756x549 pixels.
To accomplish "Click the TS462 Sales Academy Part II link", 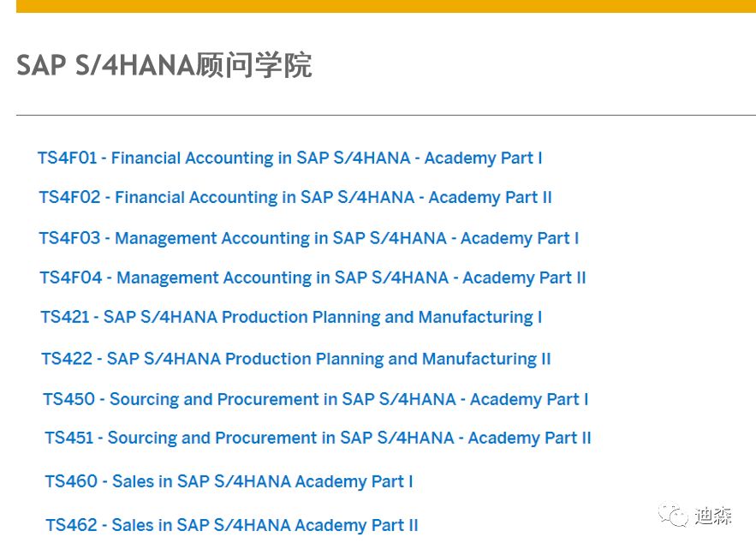I will [232, 525].
